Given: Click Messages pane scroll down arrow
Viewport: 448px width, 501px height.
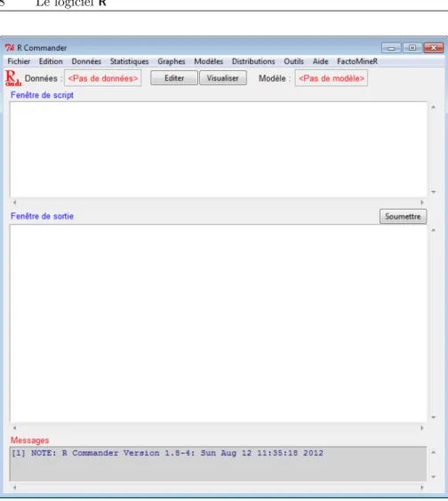Looking at the screenshot, I should (x=434, y=477).
